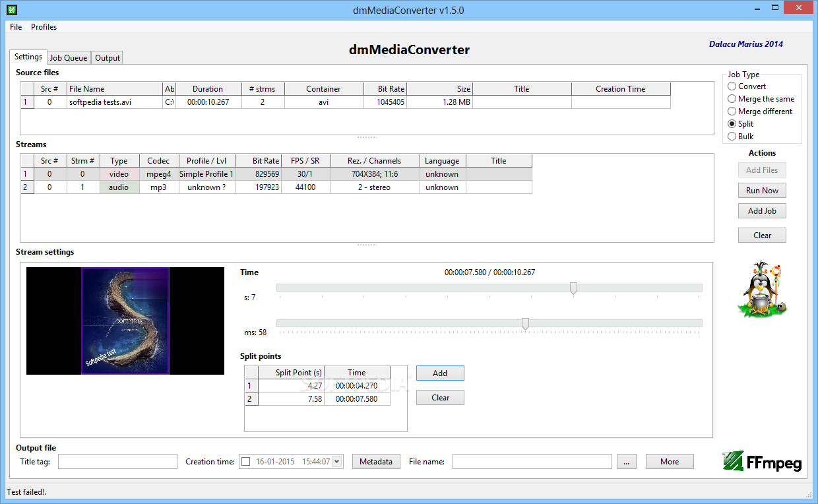The height and width of the screenshot is (504, 818).
Task: Select the softpedia tests.avi source row
Action: point(346,102)
